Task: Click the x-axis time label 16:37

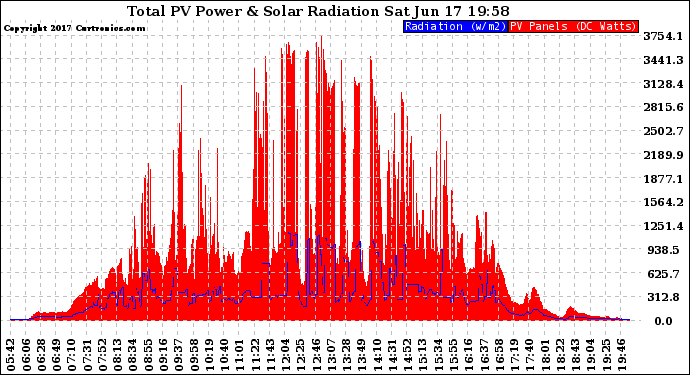Action: tap(484, 355)
